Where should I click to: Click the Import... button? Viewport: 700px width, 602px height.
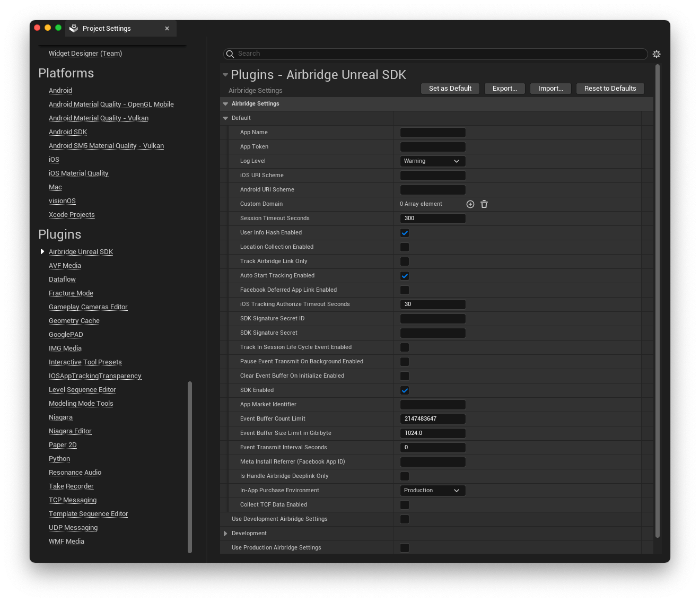(550, 89)
